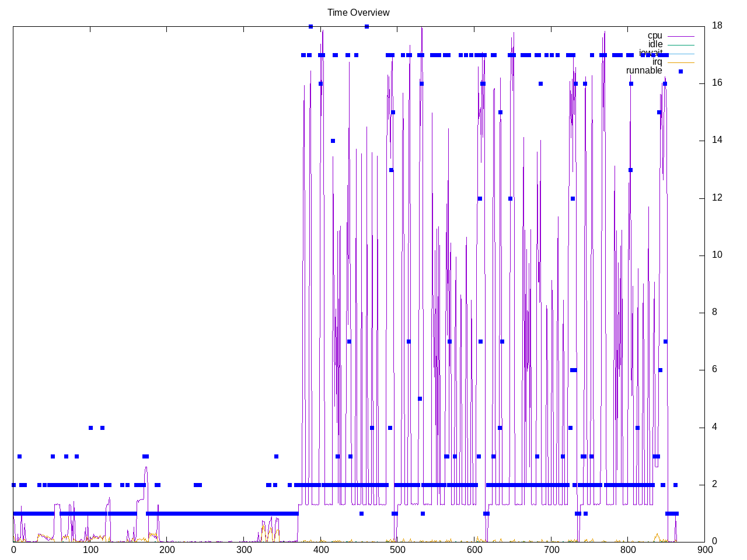Screen dimensions: 747x560
Task: Click the "runnable" legend label
Action: (644, 71)
